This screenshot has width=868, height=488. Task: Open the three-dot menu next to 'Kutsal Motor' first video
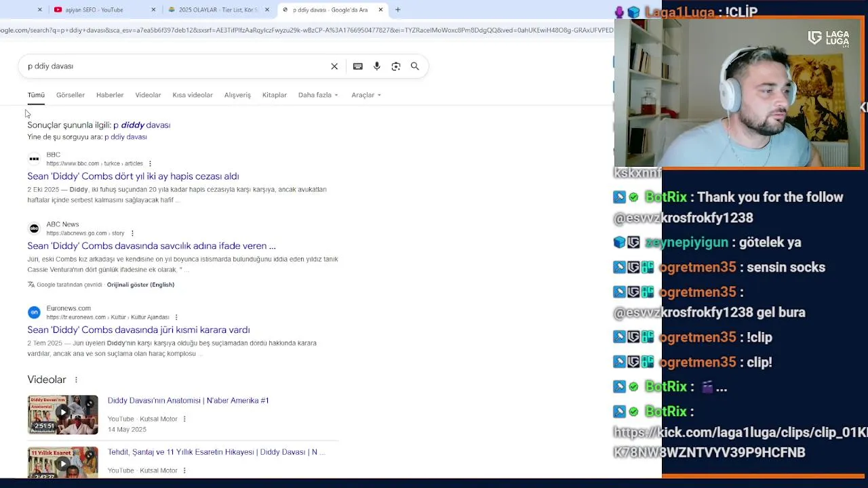tap(184, 419)
